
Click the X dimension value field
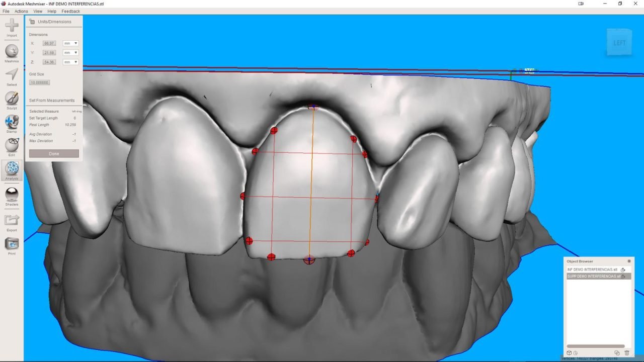coord(49,43)
